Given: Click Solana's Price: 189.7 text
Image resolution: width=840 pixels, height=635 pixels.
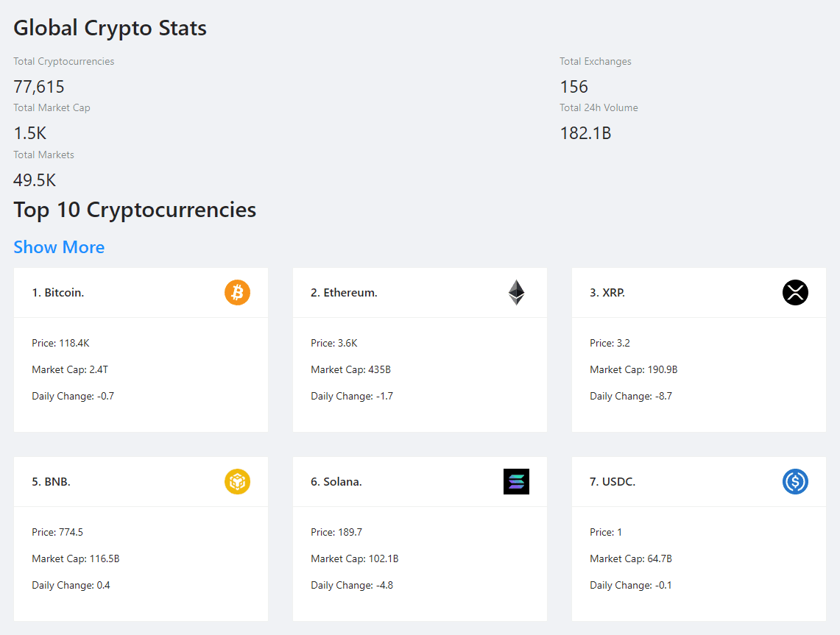Looking at the screenshot, I should click(x=336, y=532).
